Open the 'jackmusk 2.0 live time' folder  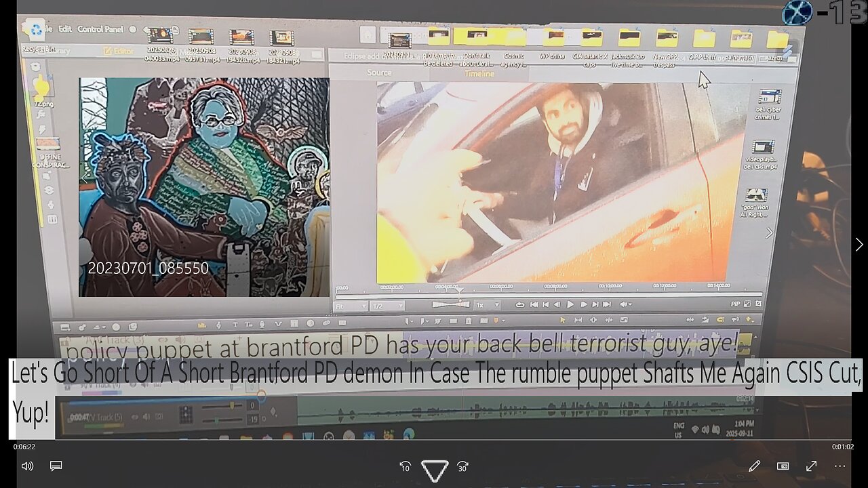pyautogui.click(x=629, y=47)
